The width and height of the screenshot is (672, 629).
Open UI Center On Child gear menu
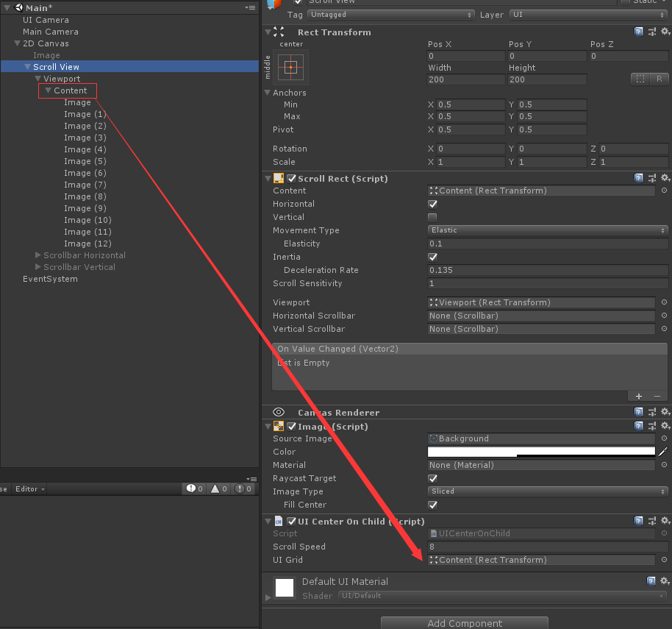[665, 521]
